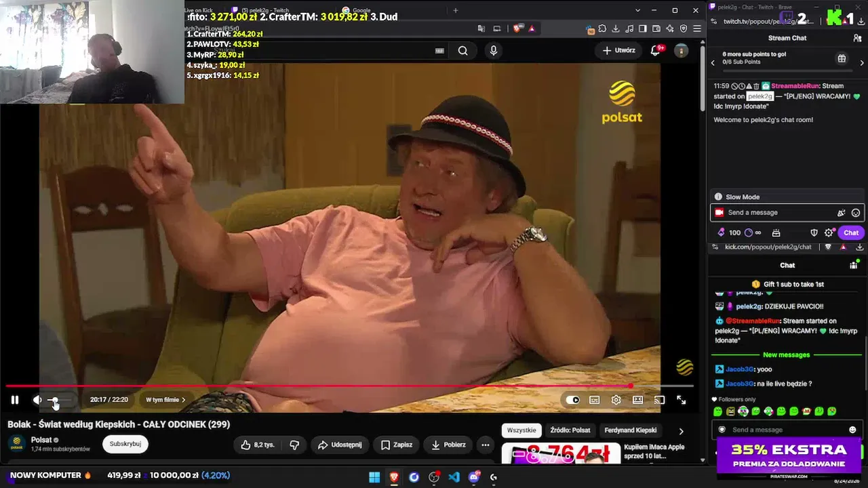The image size is (868, 488).
Task: Open Twitch moderator shield tools
Action: point(814,232)
